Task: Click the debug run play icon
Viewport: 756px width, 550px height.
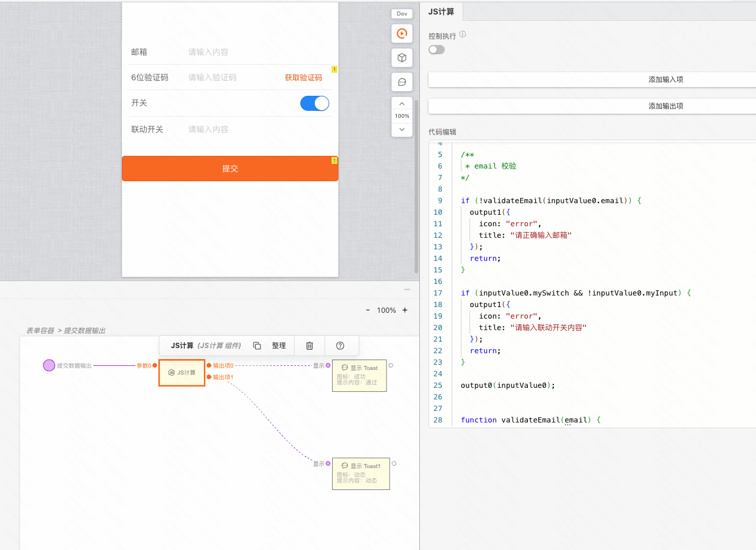Action: pos(402,33)
